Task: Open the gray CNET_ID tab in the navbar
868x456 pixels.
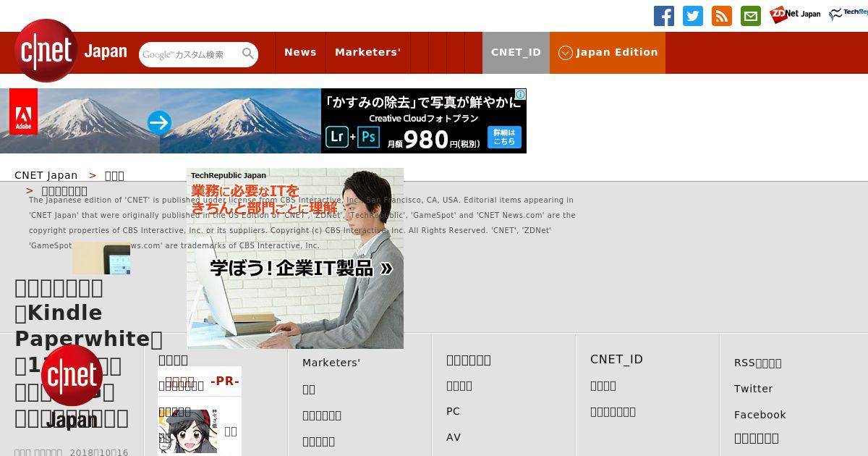Action: click(x=516, y=52)
